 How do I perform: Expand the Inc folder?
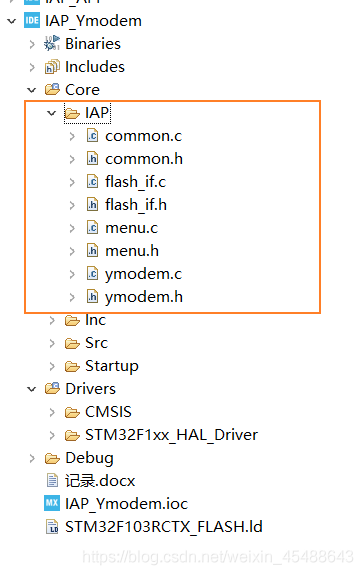point(52,321)
